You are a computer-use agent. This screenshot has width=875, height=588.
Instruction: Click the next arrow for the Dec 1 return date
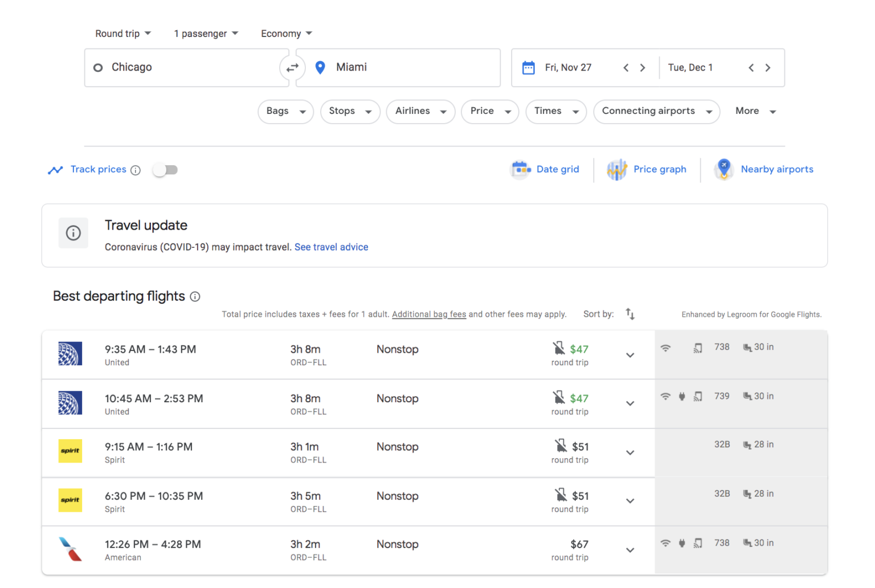point(767,67)
